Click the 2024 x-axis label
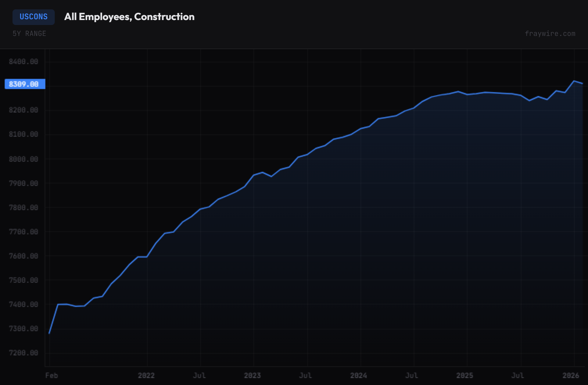588x385 pixels. 358,375
